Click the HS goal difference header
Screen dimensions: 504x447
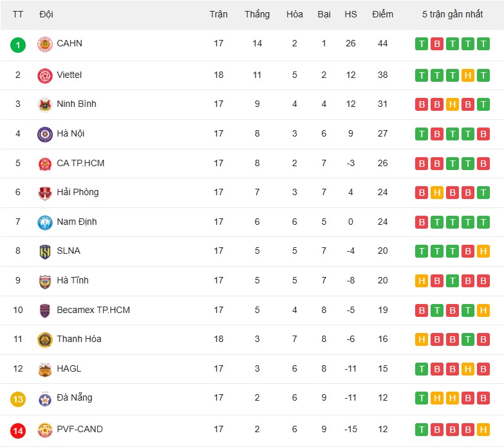coord(351,14)
